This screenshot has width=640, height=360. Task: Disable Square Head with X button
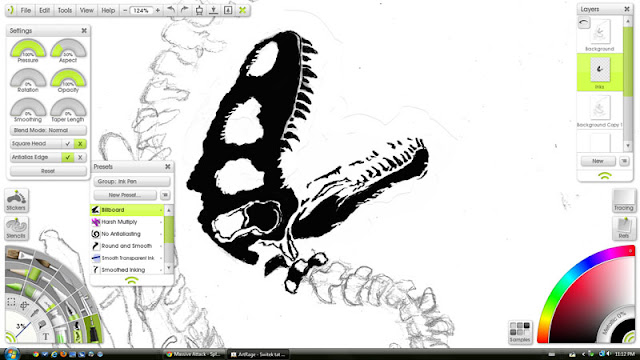tap(80, 144)
